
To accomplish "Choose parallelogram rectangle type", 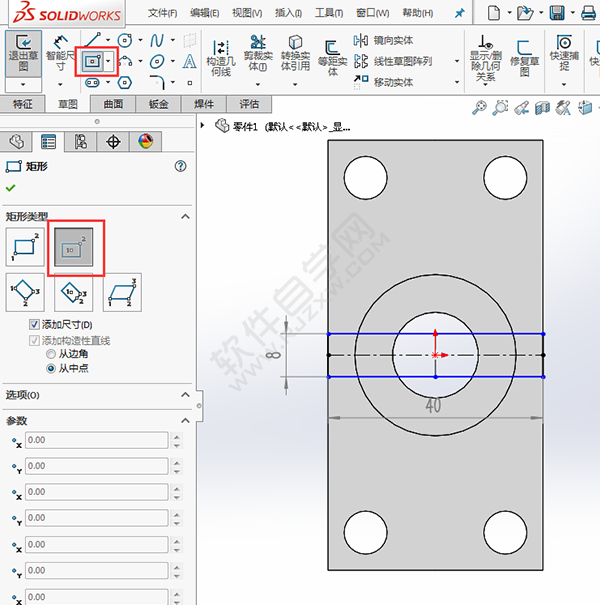I will click(122, 292).
